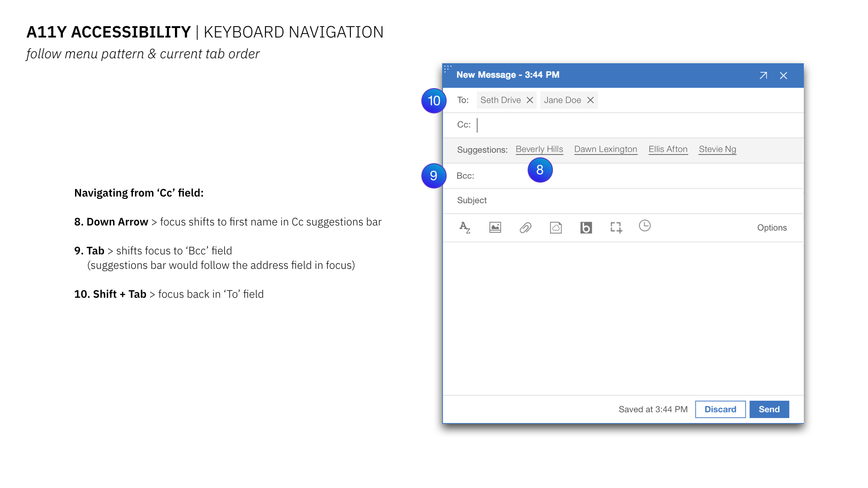Viewport: 868px width, 488px height.
Task: Open the Options menu
Action: click(x=772, y=228)
